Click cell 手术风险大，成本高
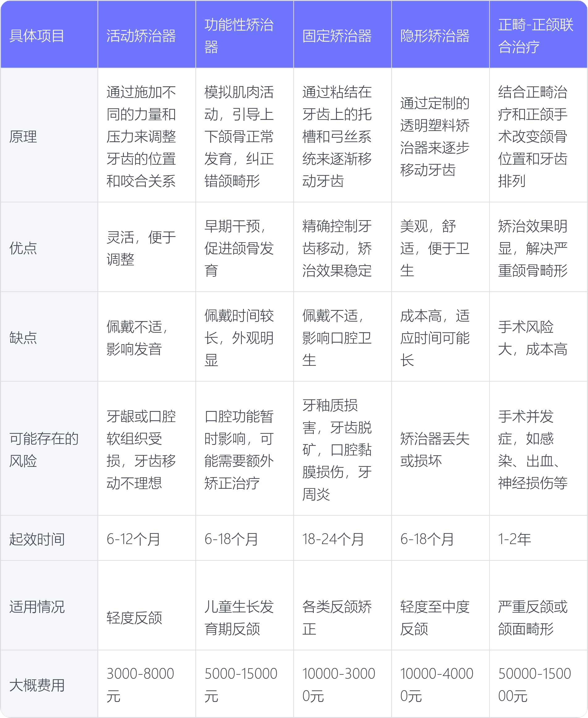 tap(539, 336)
